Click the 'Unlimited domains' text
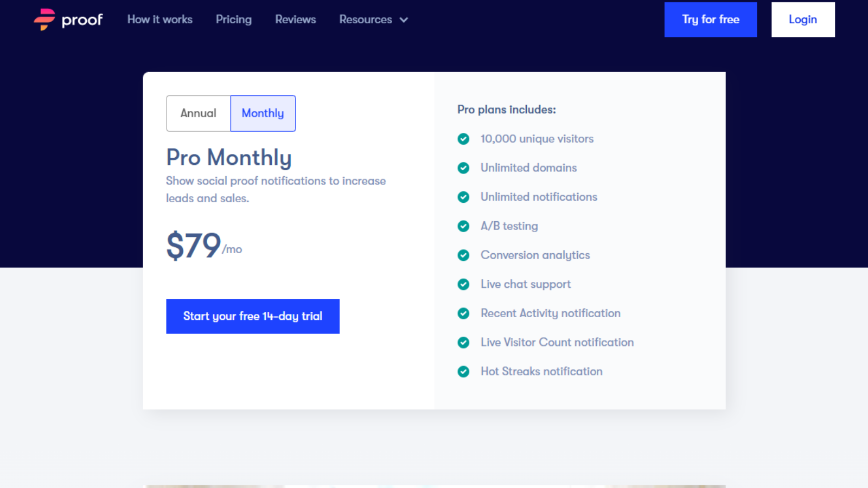Screen dimensions: 868x488 (529, 168)
